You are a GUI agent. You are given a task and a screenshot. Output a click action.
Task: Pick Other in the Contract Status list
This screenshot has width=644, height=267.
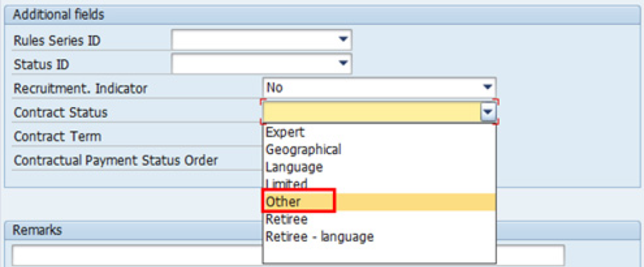(379, 202)
